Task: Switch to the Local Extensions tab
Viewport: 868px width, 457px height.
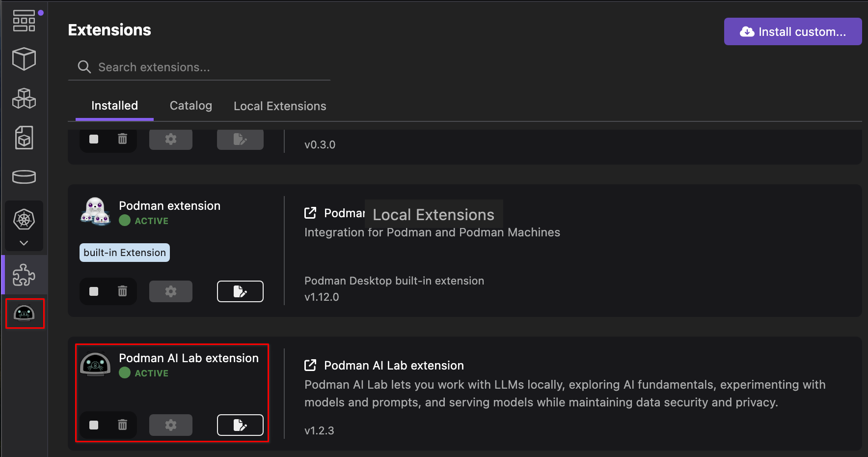Action: (x=280, y=106)
